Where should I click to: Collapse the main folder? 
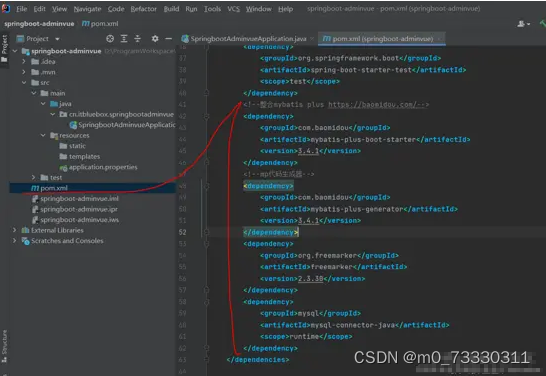click(34, 93)
